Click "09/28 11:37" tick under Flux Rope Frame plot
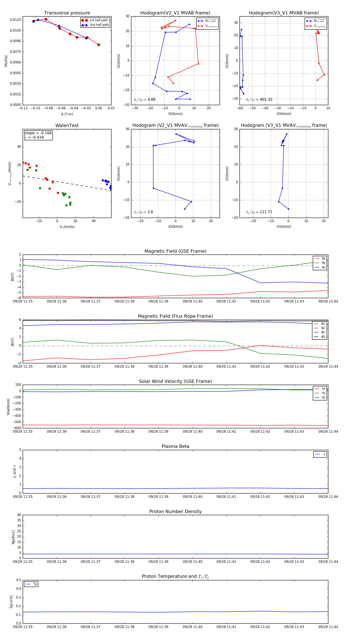The image size is (351, 644). [90, 366]
